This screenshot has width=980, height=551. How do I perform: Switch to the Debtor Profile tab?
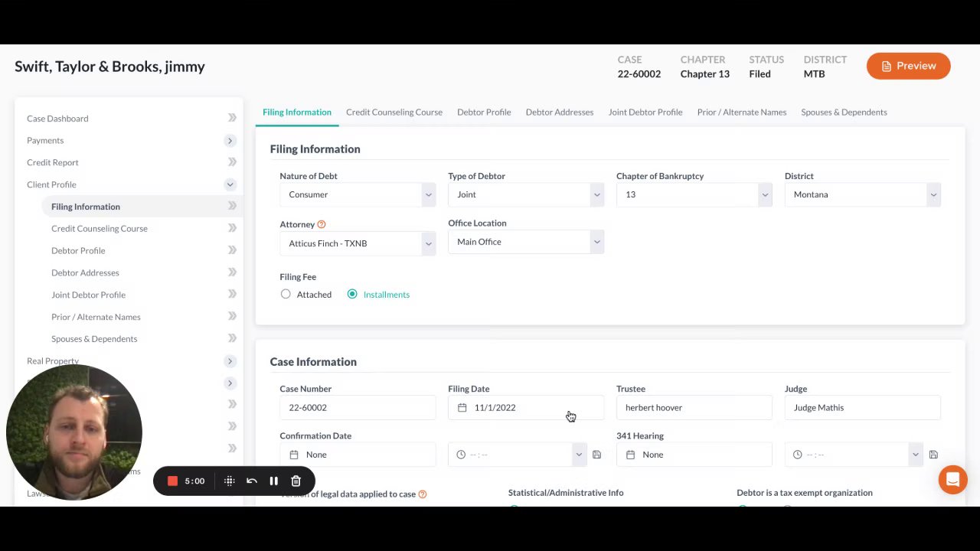coord(484,112)
